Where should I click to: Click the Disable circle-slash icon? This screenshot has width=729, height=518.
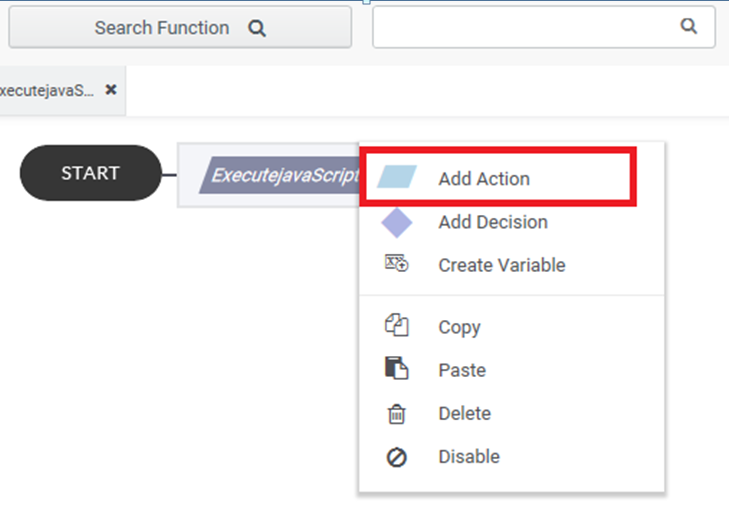pyautogui.click(x=397, y=457)
